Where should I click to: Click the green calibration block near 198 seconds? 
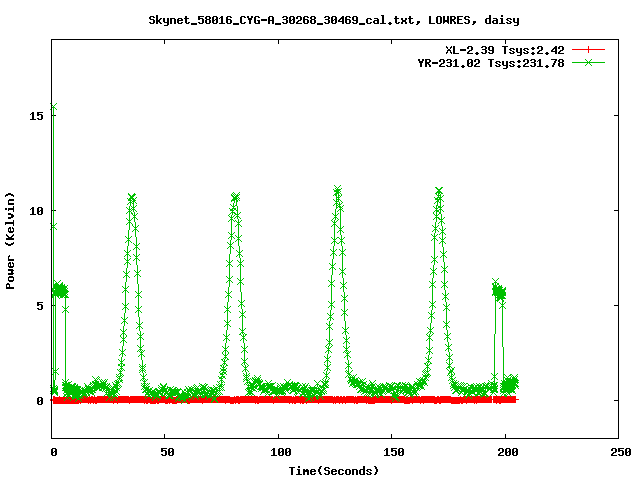click(499, 291)
